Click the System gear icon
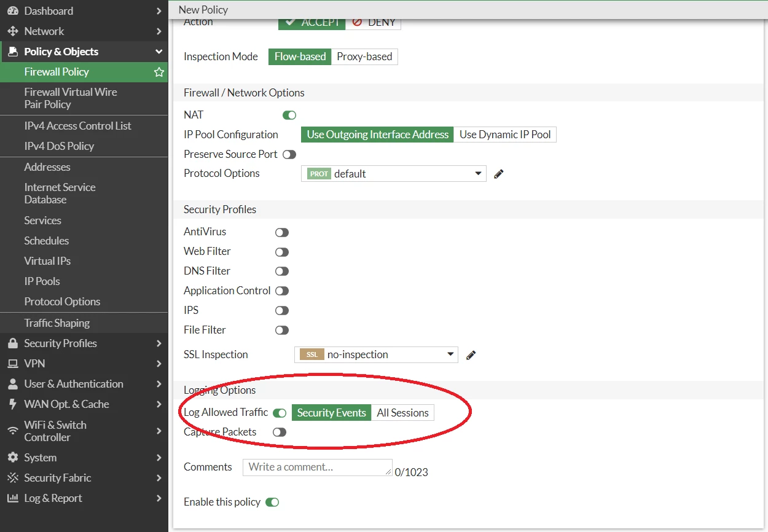This screenshot has width=768, height=532. pos(13,458)
